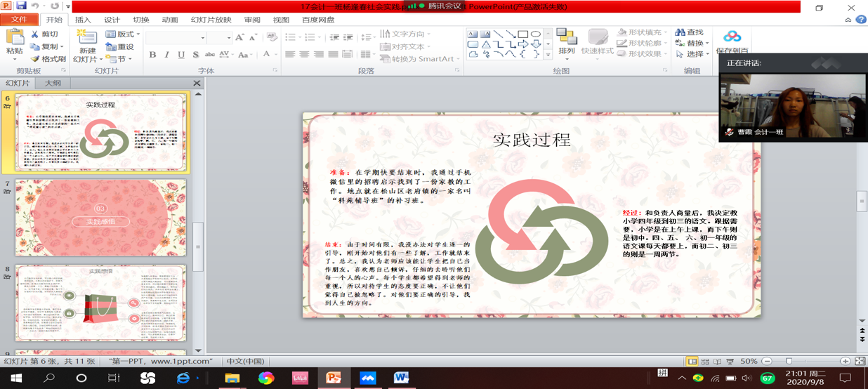
Task: Select slide 7 thumbnail in slide panel
Action: (100, 218)
